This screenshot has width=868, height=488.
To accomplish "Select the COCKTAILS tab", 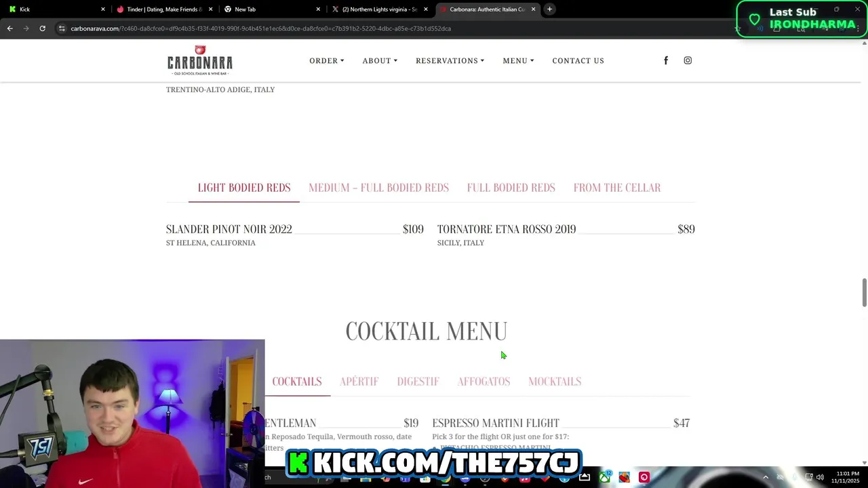I will click(297, 382).
